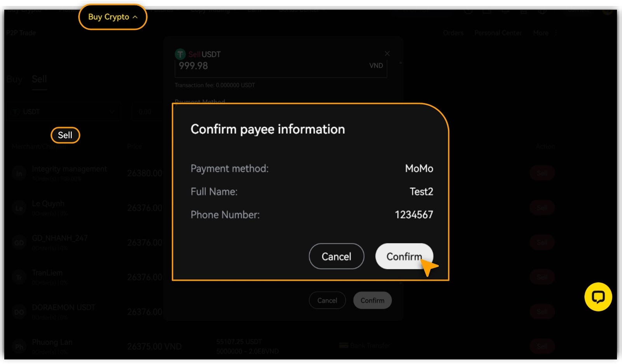Click Sell for Integrity management merchant
Screen dimensions: 622x364
pos(542,173)
